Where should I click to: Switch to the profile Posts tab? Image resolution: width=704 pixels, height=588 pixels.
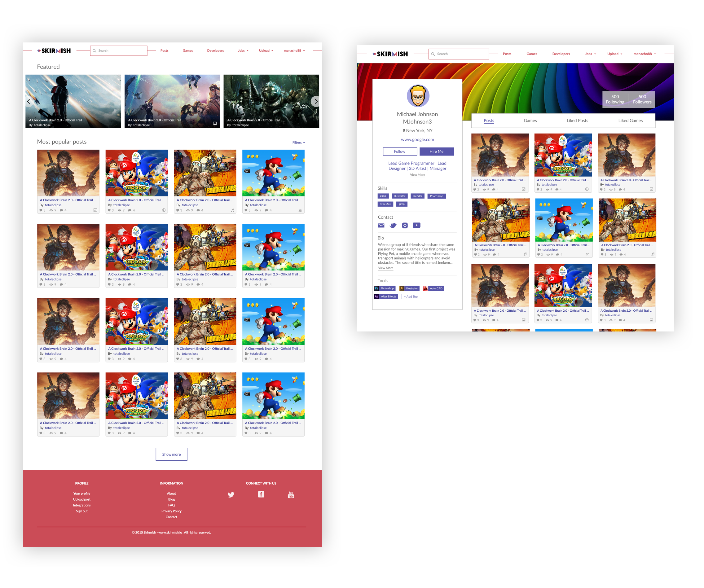(489, 120)
